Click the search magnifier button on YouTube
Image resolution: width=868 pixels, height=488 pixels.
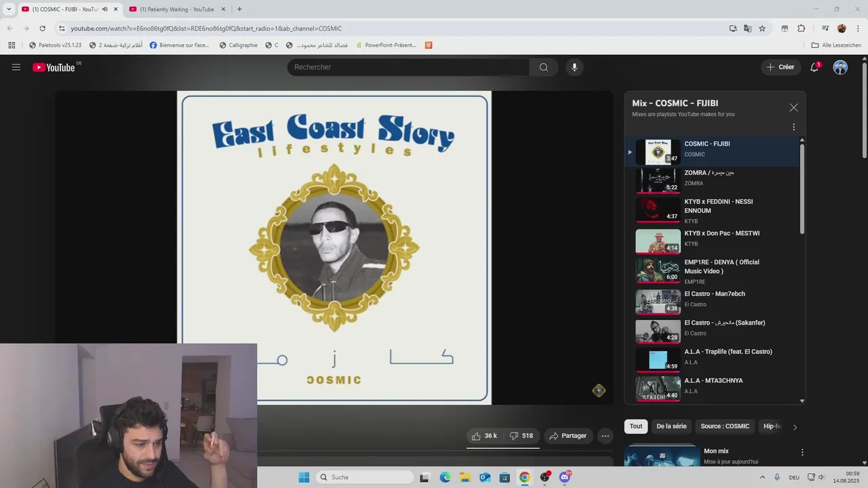click(x=544, y=67)
